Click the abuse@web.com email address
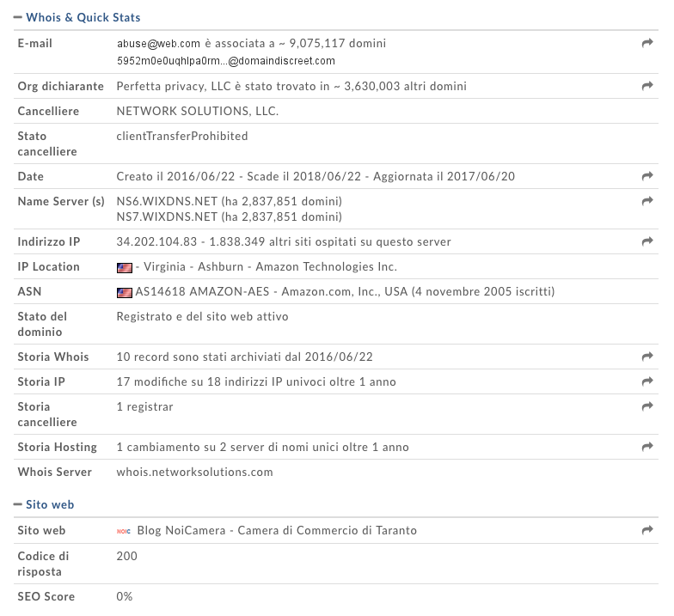 coord(158,43)
